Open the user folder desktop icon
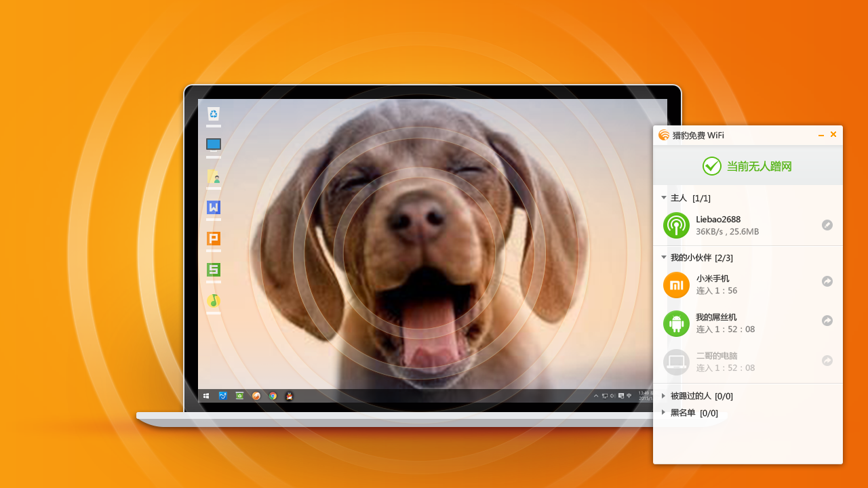The image size is (868, 488). pos(214,176)
